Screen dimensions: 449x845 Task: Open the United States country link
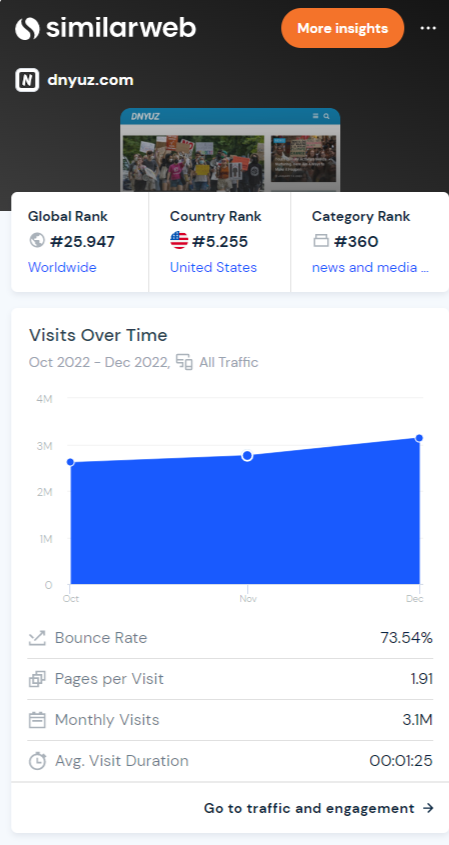213,267
